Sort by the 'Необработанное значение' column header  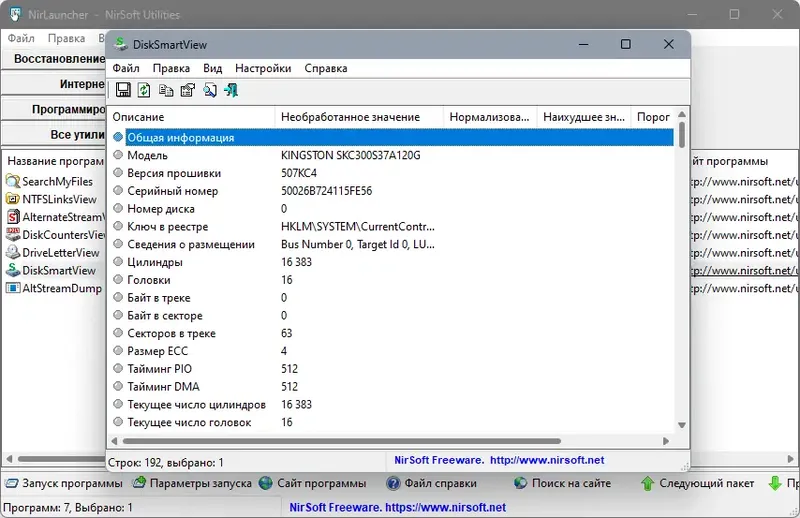[x=359, y=117]
